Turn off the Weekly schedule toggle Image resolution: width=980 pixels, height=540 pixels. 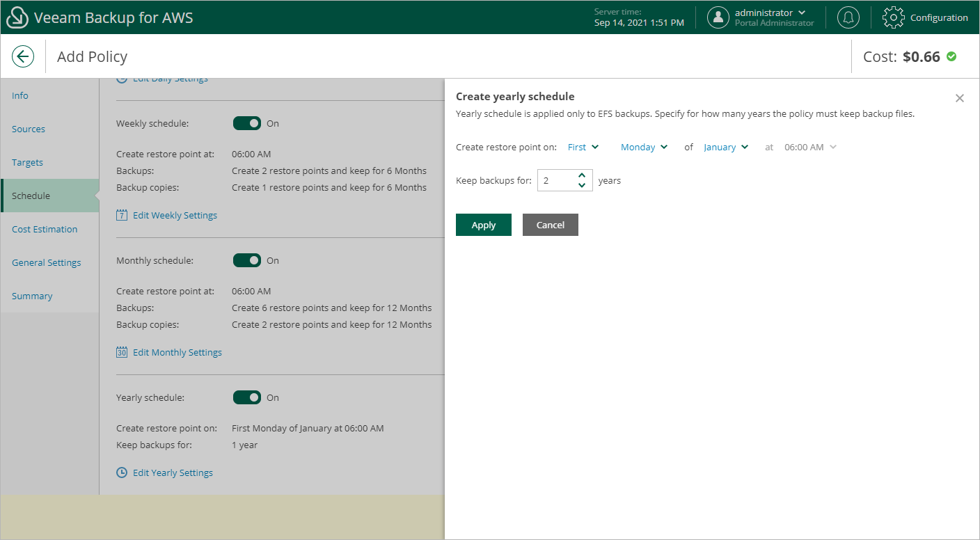(247, 123)
